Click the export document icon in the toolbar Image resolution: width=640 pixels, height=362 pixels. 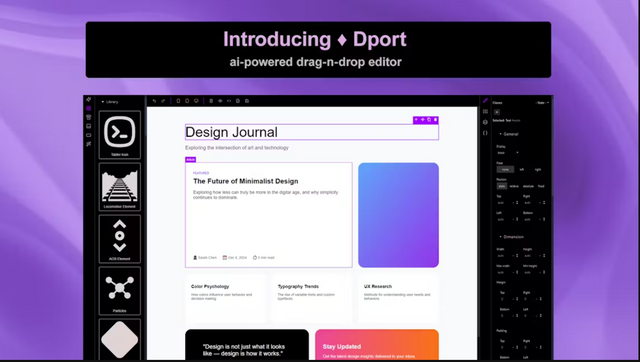pos(238,101)
